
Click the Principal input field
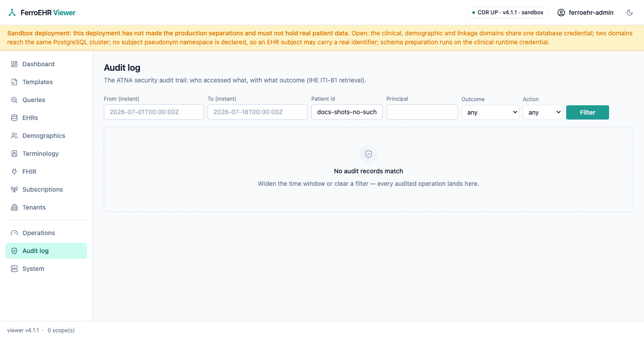pyautogui.click(x=422, y=112)
